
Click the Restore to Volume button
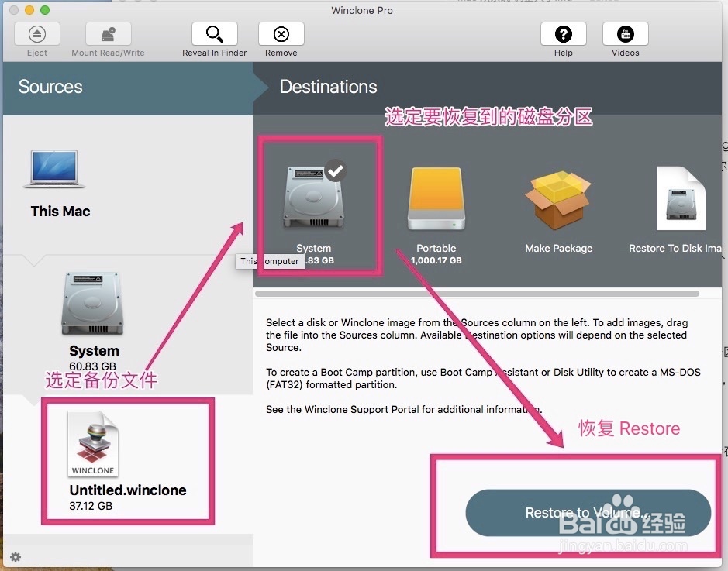pyautogui.click(x=588, y=513)
